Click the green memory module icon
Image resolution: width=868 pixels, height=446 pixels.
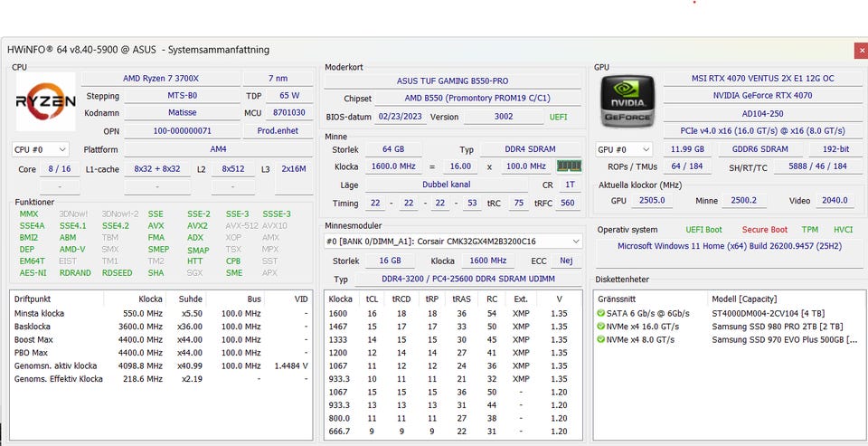coord(569,166)
